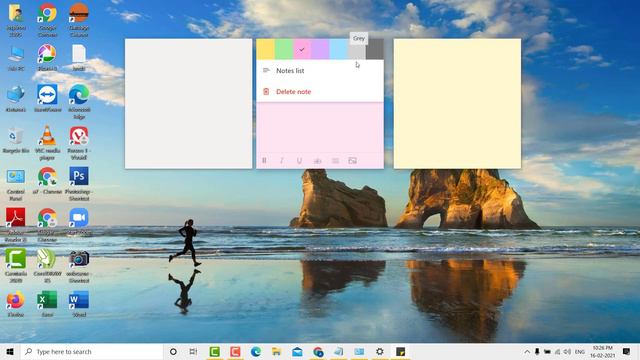Viewport: 640px width, 360px height.
Task: Open the green Camtasia taskbar app
Action: 215,351
